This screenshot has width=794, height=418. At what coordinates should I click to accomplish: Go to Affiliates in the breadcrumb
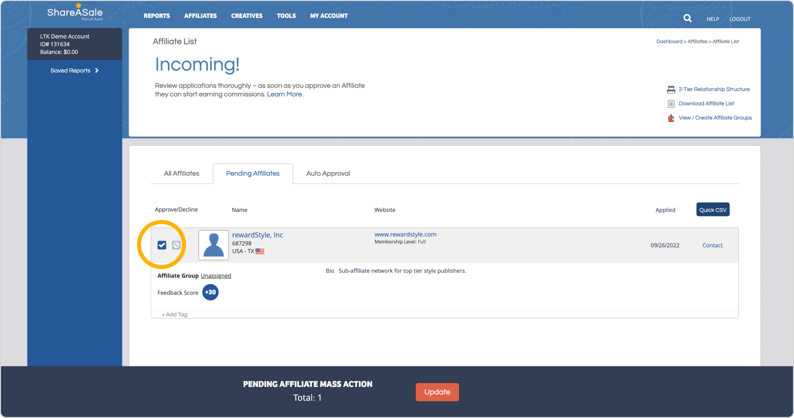click(x=697, y=42)
